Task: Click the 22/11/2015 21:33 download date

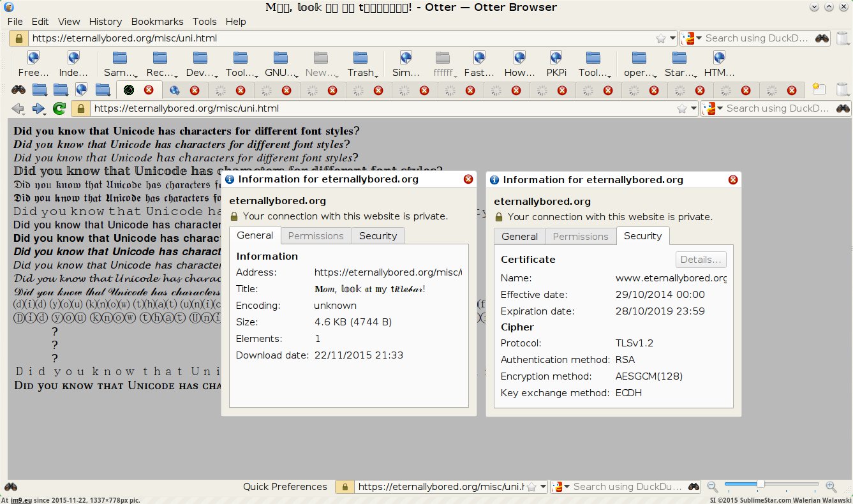Action: click(x=359, y=355)
